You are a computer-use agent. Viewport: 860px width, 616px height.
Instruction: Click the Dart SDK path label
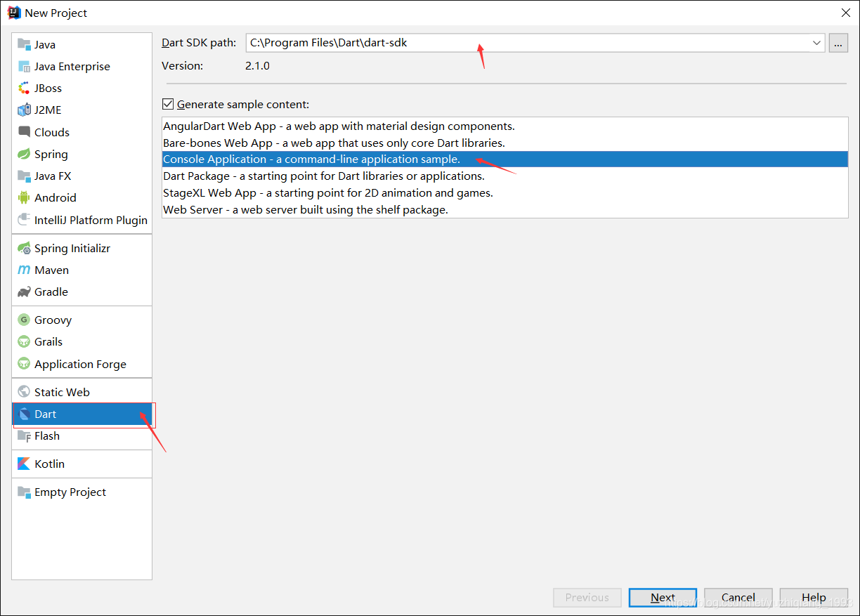tap(199, 43)
